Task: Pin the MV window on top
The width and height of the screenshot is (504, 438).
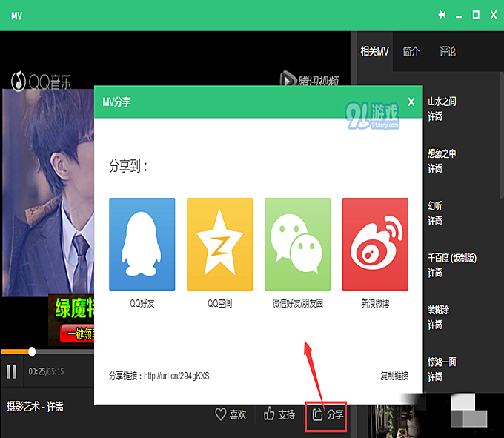Action: pos(442,15)
